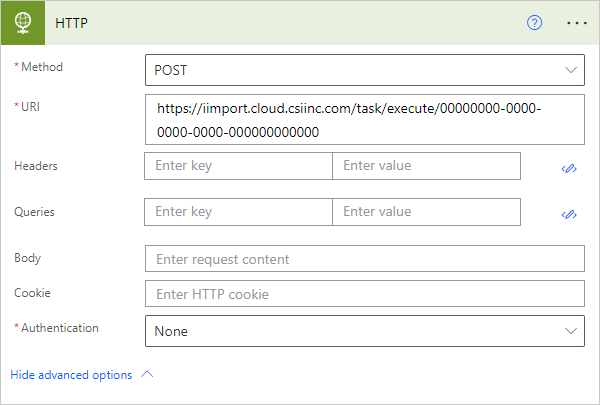Click the chevron arrow in Method field
The height and width of the screenshot is (405, 600).
click(572, 70)
